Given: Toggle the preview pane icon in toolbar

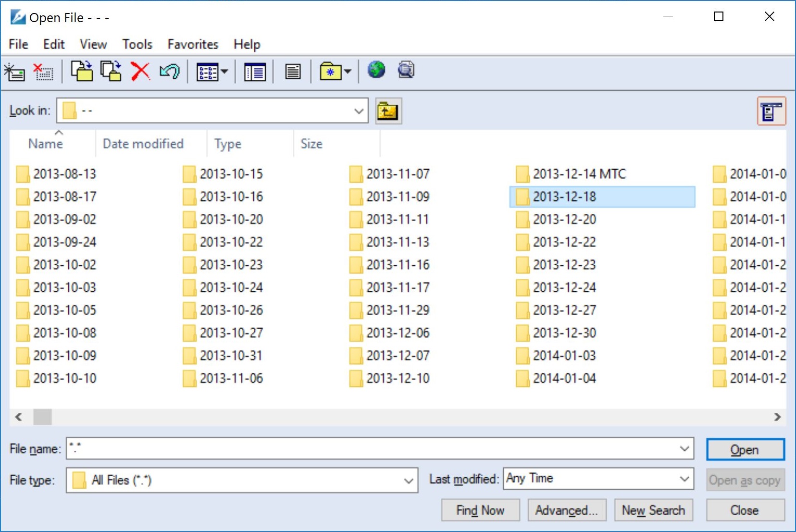Looking at the screenshot, I should 255,72.
